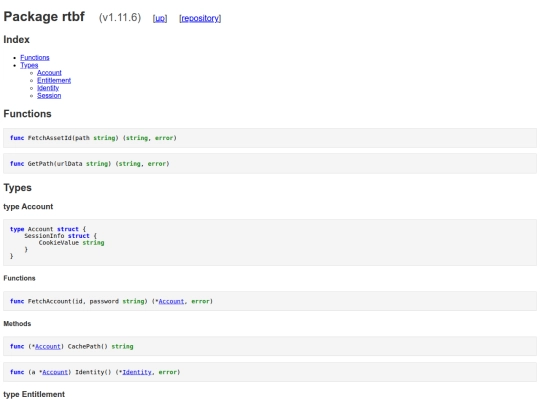Image resolution: width=540 pixels, height=405 pixels.
Task: Open the Session index link
Action: click(x=49, y=95)
